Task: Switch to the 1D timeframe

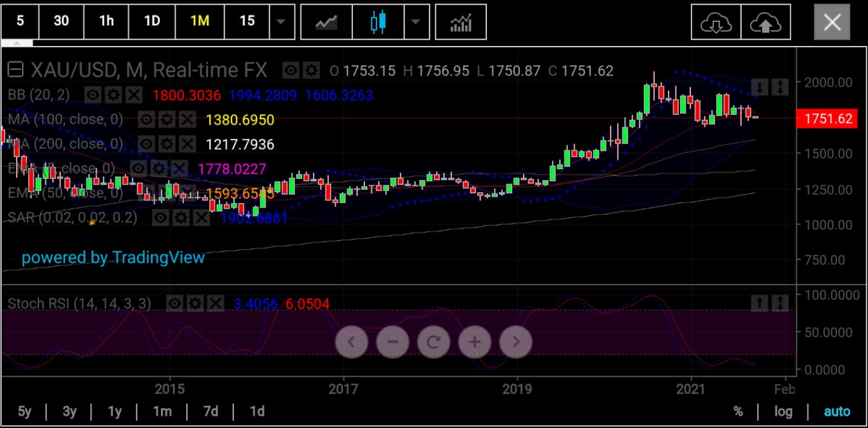Action: coord(152,21)
